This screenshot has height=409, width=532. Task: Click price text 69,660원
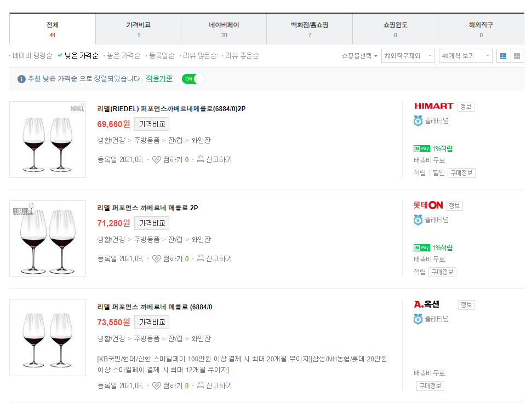point(113,124)
